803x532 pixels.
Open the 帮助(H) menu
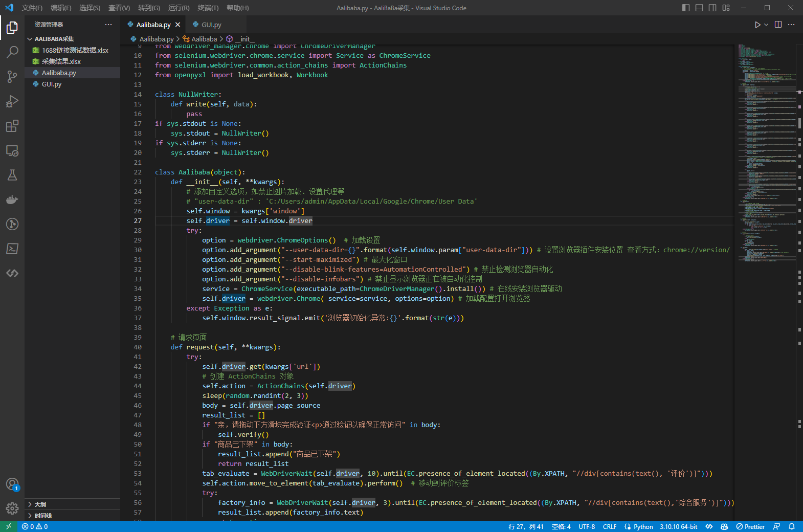pos(237,8)
